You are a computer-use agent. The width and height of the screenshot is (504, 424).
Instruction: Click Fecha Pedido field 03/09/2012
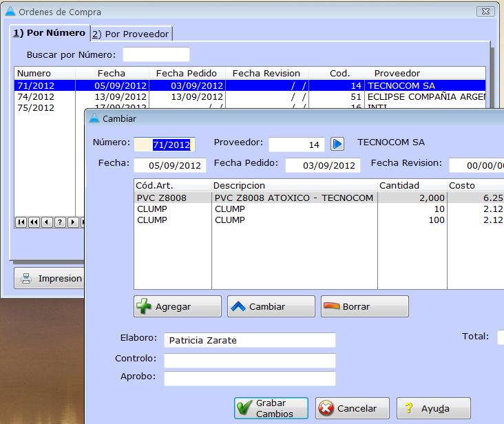coord(323,165)
